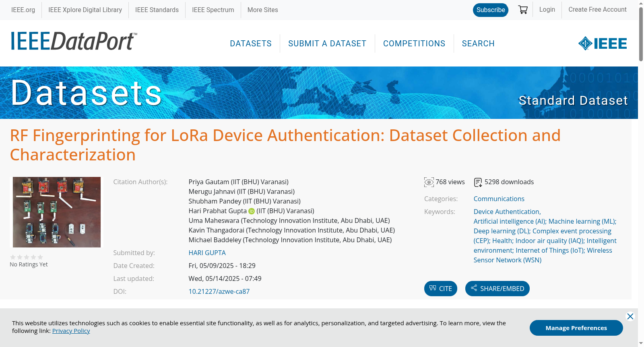
Task: Click the '5298 downloads' text
Action: [x=509, y=182]
